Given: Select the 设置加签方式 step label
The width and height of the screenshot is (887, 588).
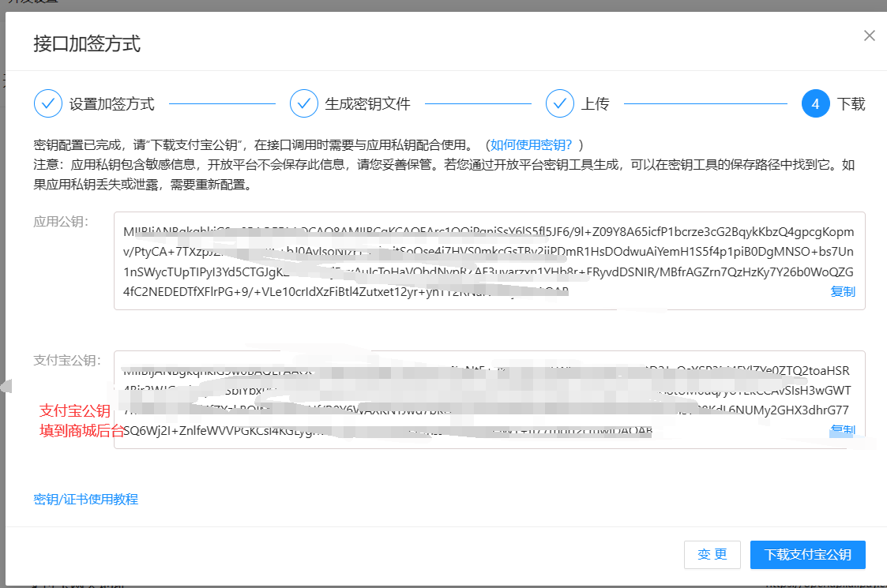Looking at the screenshot, I should [x=112, y=104].
